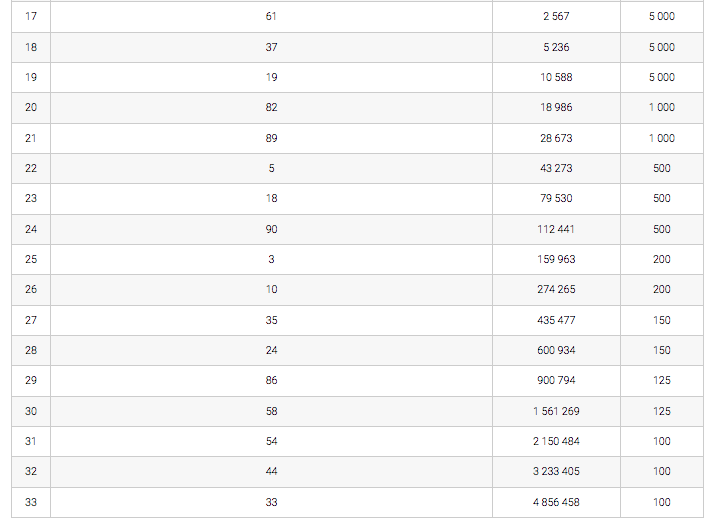Select the 1 561 269 cell
Viewport: 715px width, 524px height.
click(556, 411)
